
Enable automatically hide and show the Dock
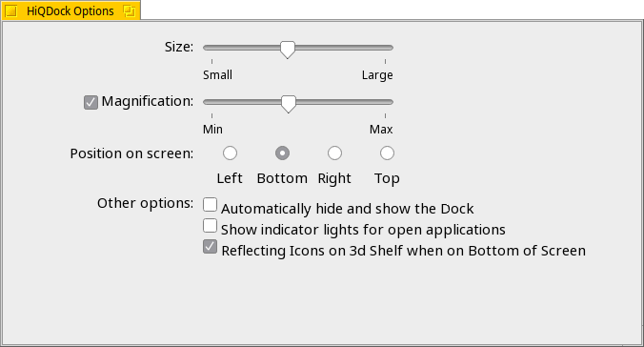210,204
